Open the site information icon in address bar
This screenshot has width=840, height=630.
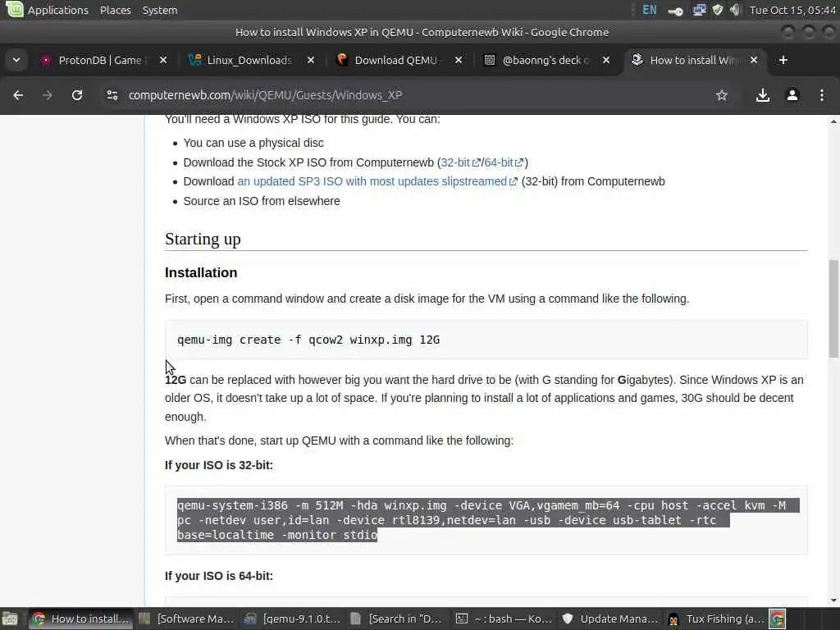pyautogui.click(x=112, y=95)
